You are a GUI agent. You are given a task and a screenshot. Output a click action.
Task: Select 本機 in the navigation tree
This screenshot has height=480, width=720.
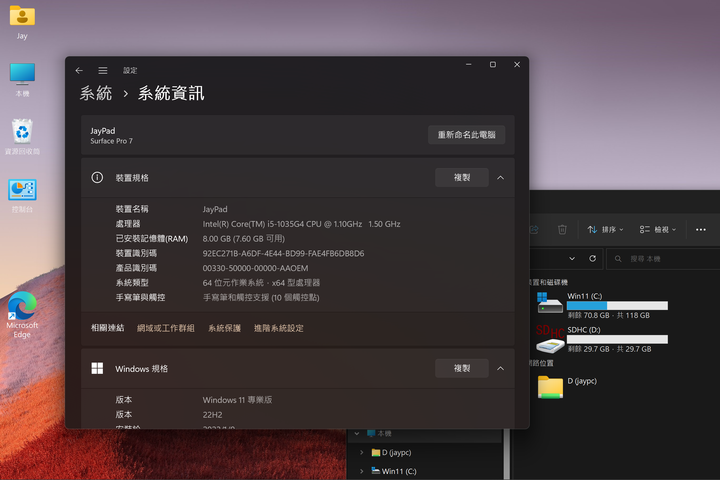point(379,433)
